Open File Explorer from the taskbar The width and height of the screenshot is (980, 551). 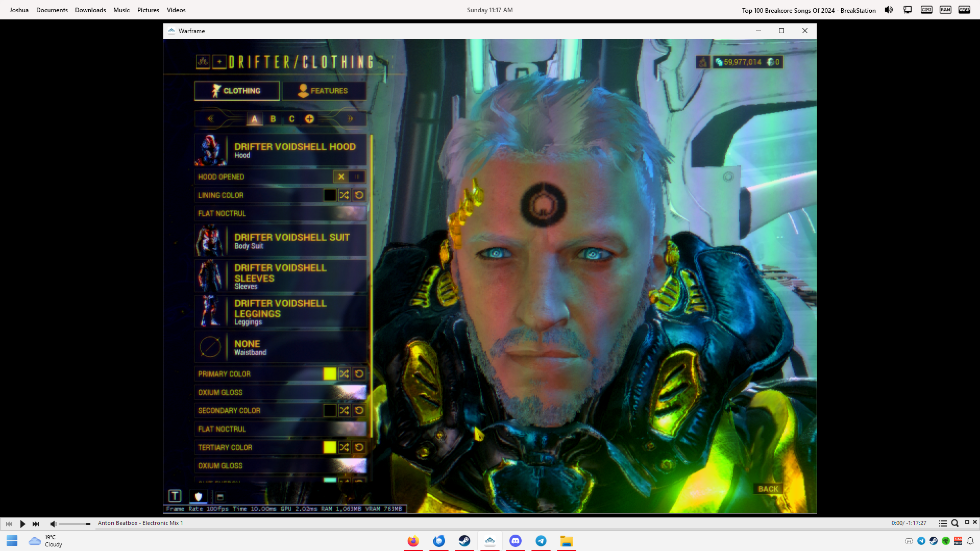[567, 541]
